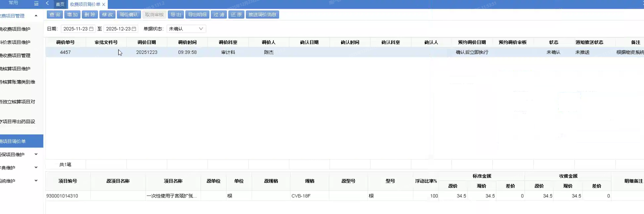
Task: Toggle the sidebar hamburger menu icon
Action: click(36, 3)
